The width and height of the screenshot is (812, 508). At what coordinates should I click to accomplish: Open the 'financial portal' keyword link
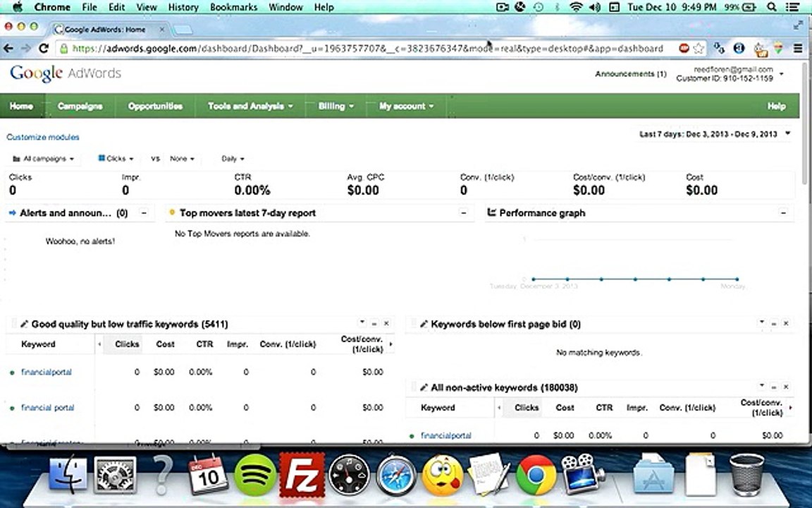pos(48,407)
